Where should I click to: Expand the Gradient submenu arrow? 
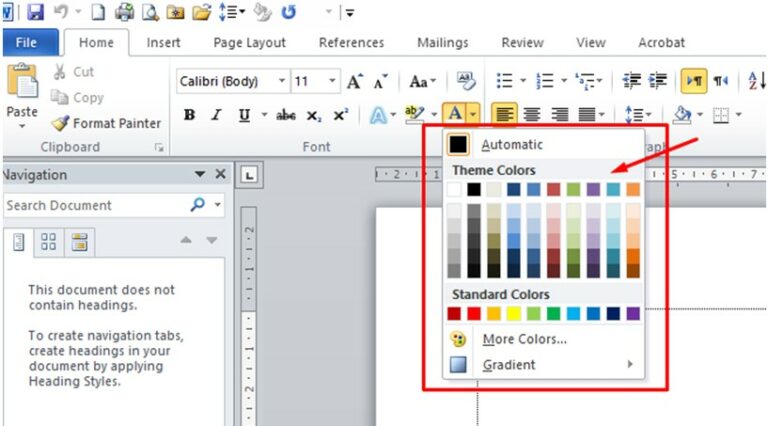click(630, 365)
